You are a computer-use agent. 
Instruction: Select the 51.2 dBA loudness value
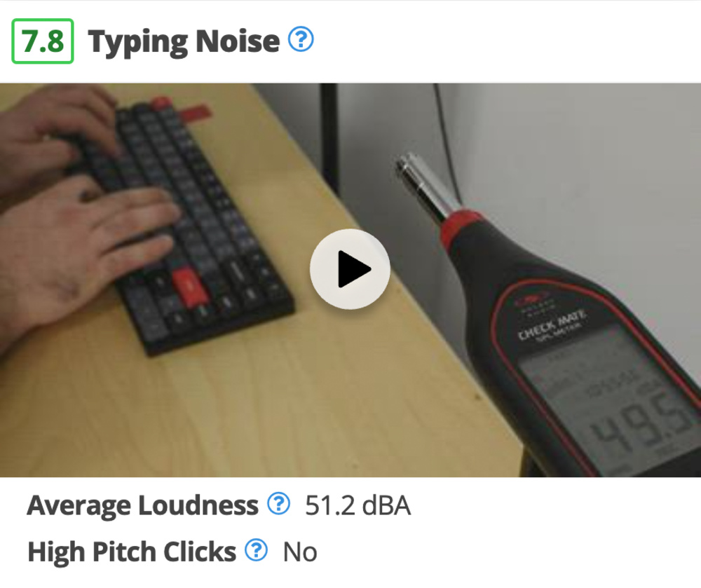(358, 505)
